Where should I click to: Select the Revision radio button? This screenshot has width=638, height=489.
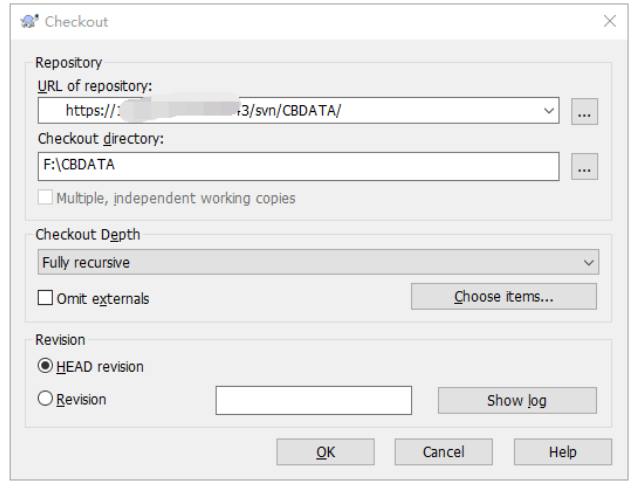(45, 398)
